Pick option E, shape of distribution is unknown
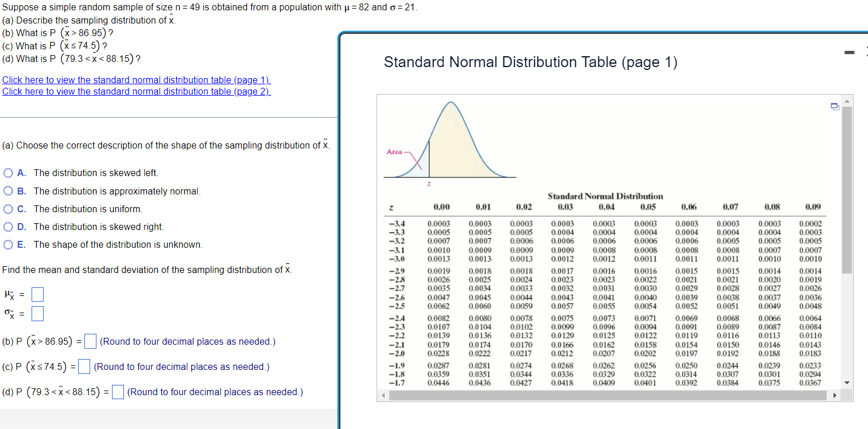The height and width of the screenshot is (429, 868). (x=7, y=244)
